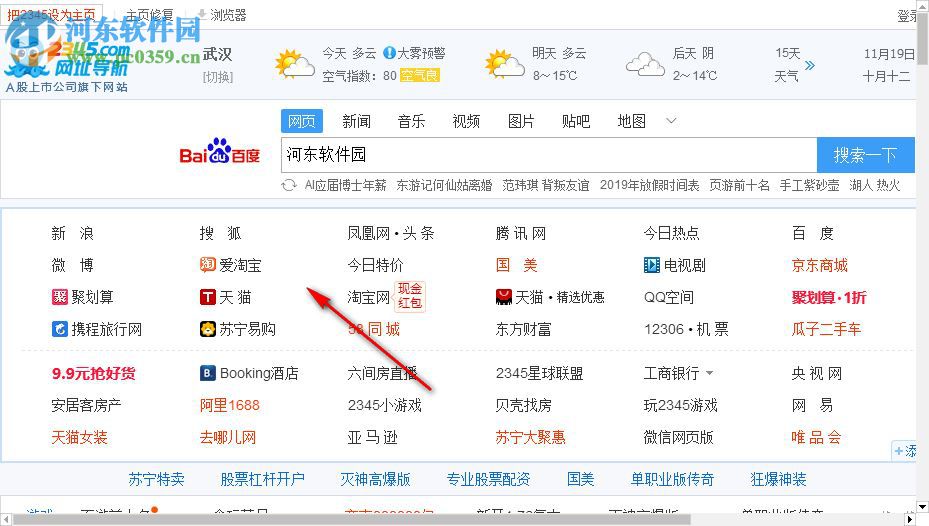Click the 天猫·精选优惠 cat icon

tap(504, 297)
